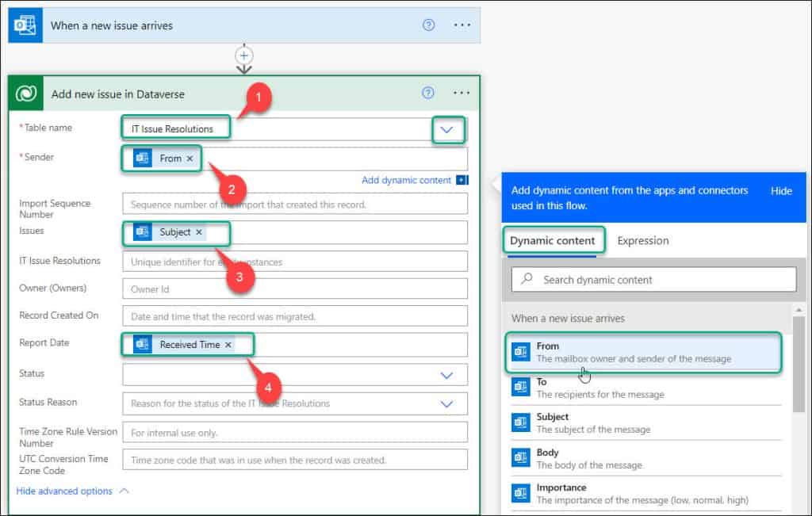Switch to the Dynamic content tab
812x516 pixels.
[552, 241]
